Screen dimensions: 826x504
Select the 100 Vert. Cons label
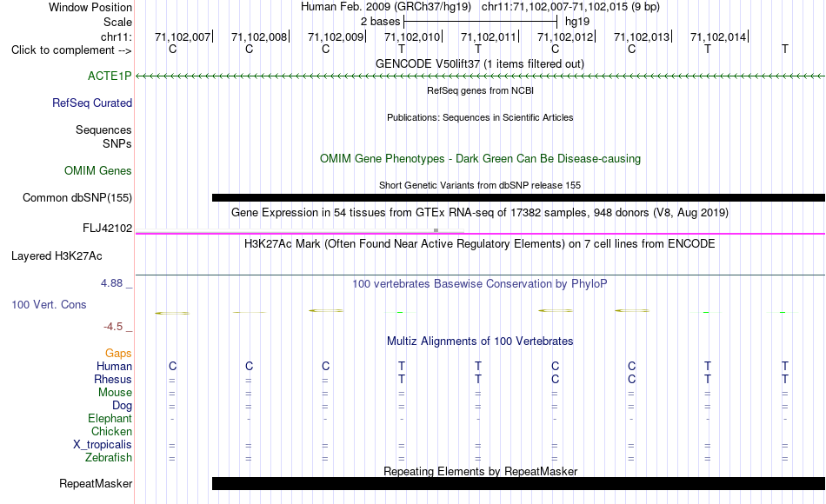point(49,304)
